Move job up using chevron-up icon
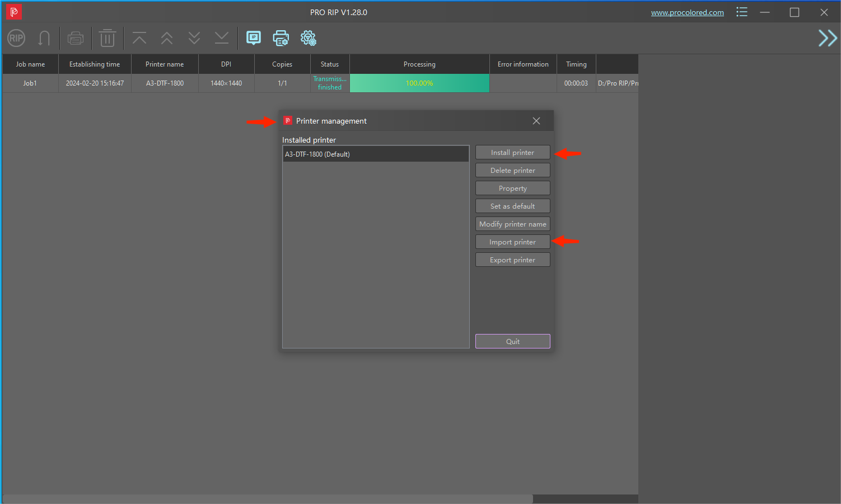The width and height of the screenshot is (841, 504). 166,38
